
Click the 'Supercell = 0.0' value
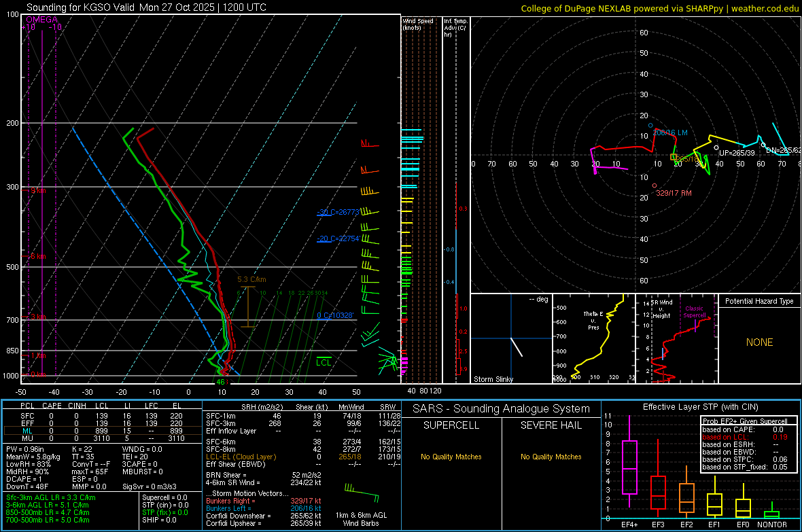[164, 497]
